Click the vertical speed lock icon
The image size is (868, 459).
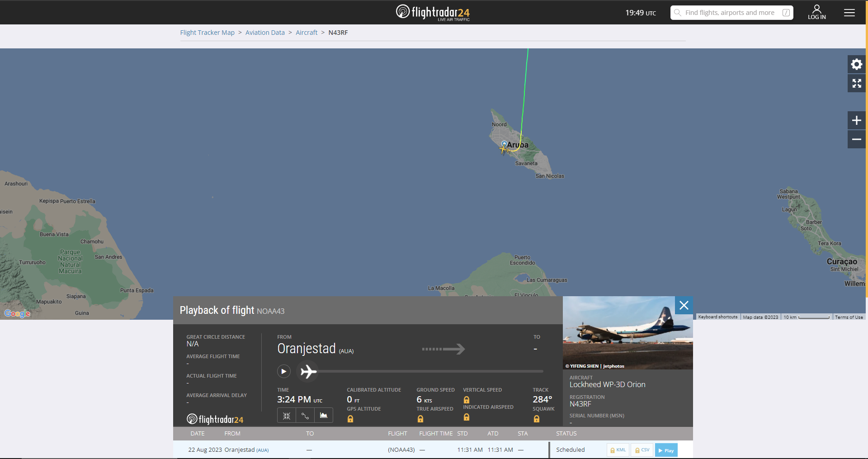point(467,400)
